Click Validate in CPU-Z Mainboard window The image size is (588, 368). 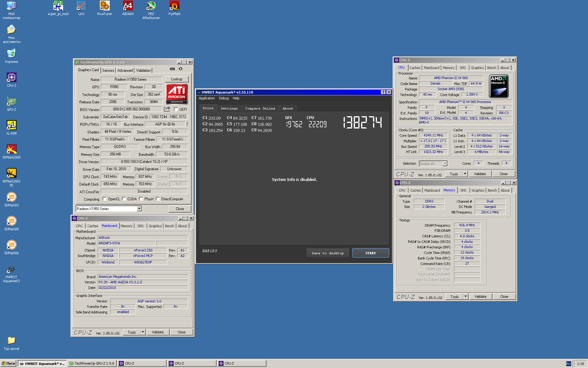pyautogui.click(x=158, y=332)
